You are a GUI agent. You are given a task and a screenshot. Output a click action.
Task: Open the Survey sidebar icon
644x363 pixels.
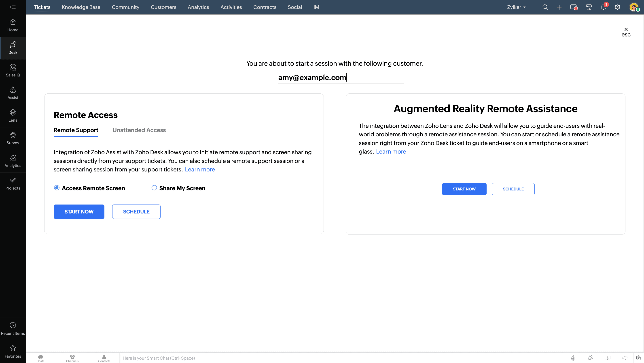[x=13, y=138]
